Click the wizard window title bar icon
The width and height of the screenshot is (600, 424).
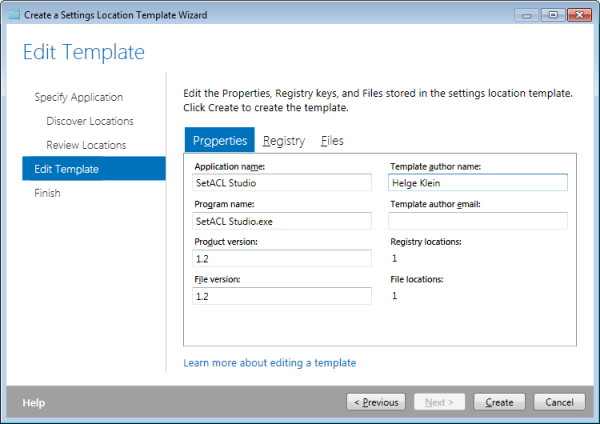coord(14,15)
